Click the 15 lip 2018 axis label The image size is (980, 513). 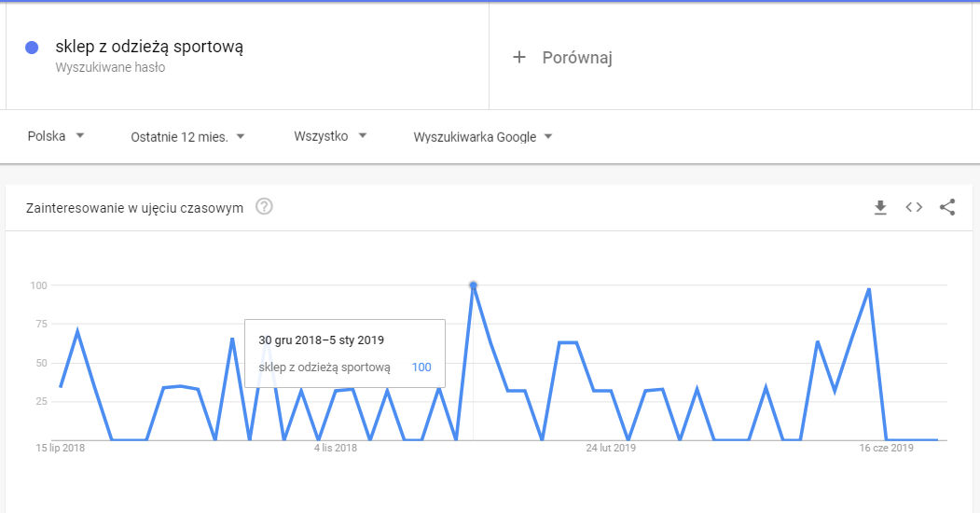[61, 449]
